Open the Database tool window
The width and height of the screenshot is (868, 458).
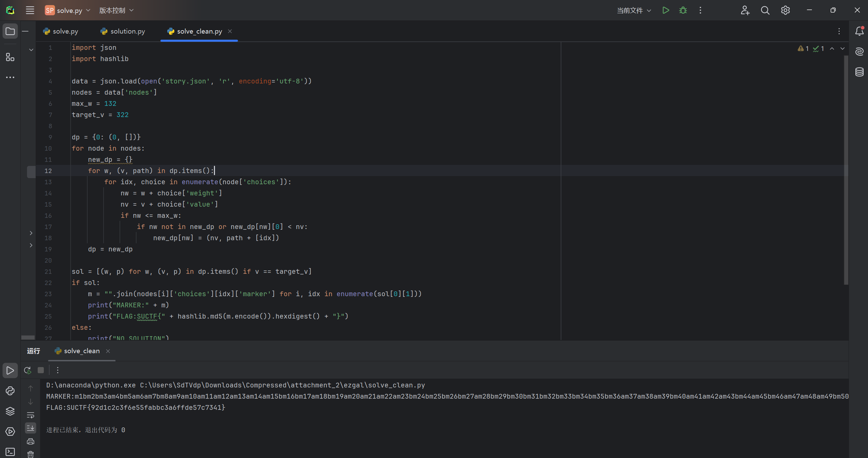pyautogui.click(x=859, y=72)
